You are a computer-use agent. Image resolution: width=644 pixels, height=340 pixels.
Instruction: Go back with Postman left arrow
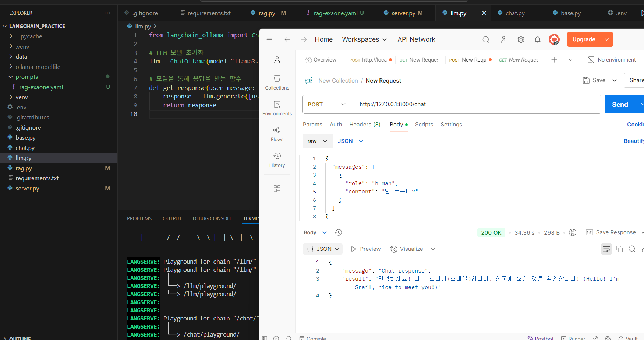coord(287,39)
